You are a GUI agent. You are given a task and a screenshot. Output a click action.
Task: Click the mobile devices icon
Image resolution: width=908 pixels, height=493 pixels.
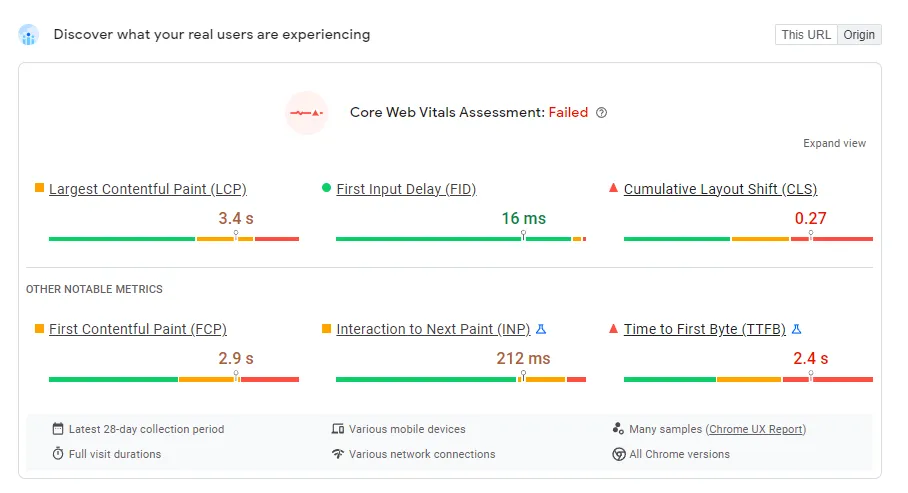pyautogui.click(x=338, y=429)
